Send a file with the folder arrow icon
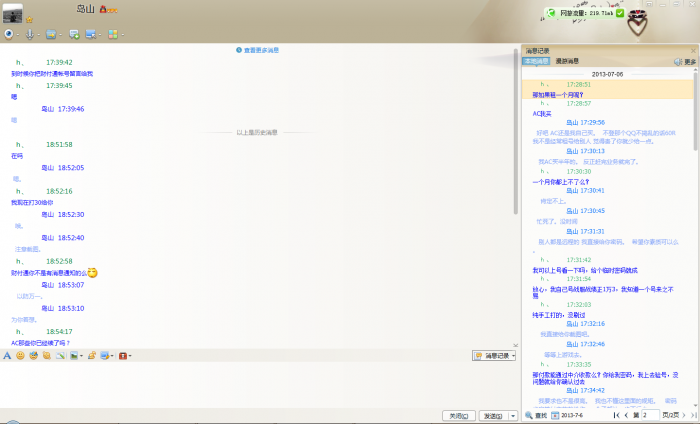 pyautogui.click(x=51, y=34)
